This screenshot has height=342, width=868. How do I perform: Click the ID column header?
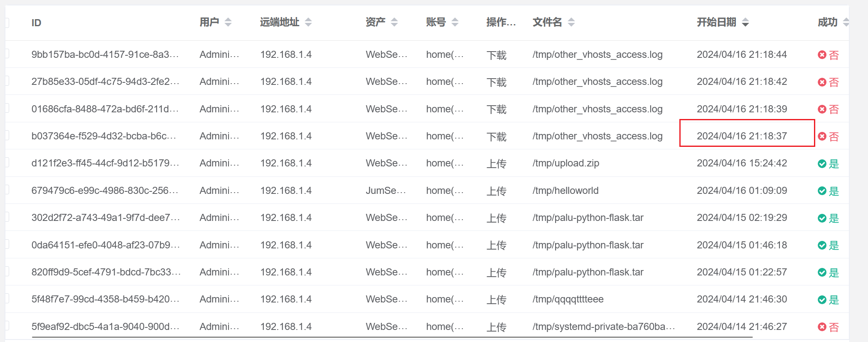37,23
